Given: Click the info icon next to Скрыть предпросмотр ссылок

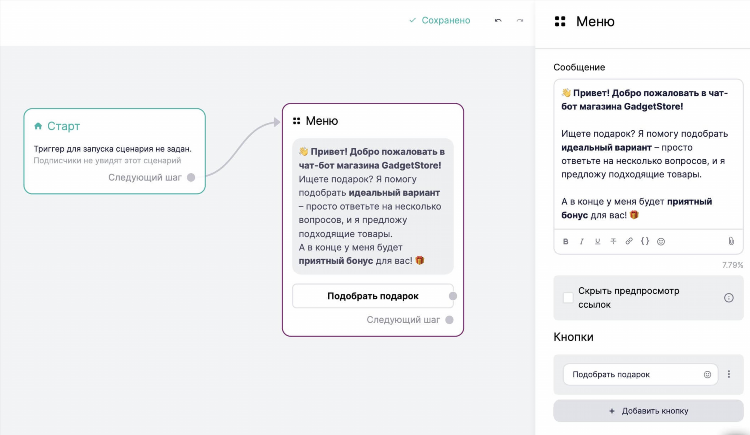Looking at the screenshot, I should pos(728,298).
